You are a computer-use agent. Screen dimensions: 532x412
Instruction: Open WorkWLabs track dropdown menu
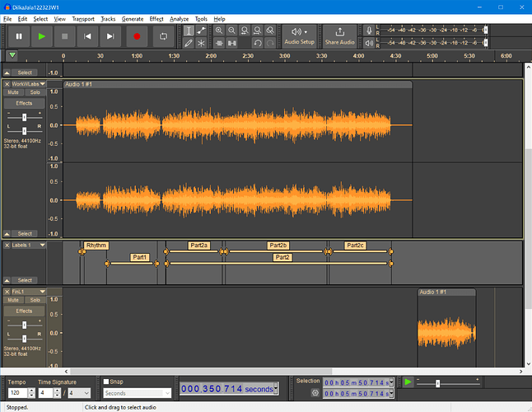[42, 84]
